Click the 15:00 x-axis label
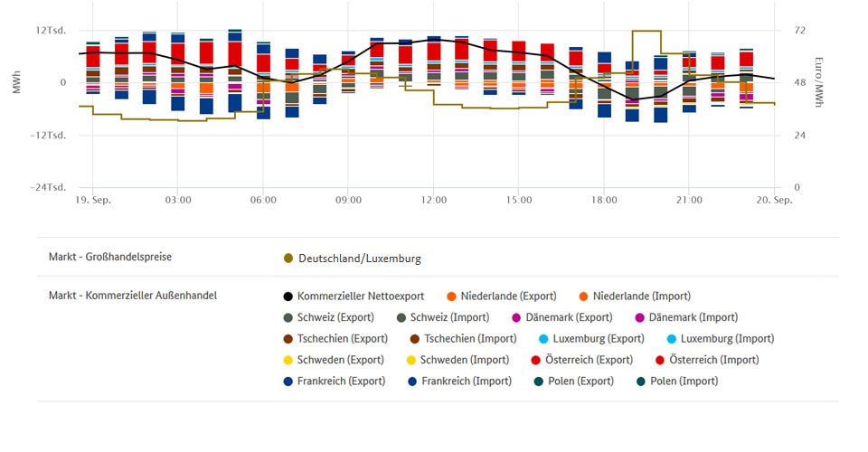Screen dimensions: 868x452 (519, 201)
